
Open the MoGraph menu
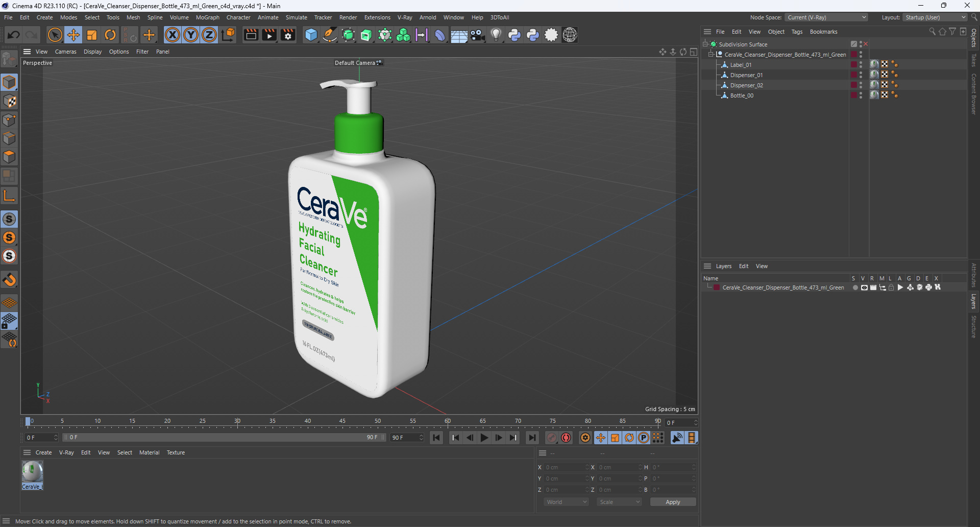pyautogui.click(x=207, y=17)
